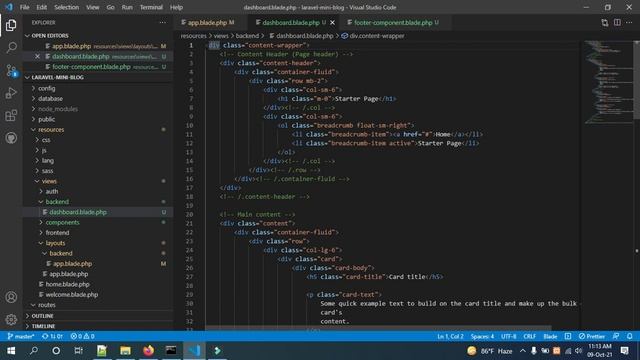Close dashboard.blade.php in Open Editors
Screen dimensions: 640x360
point(37,56)
